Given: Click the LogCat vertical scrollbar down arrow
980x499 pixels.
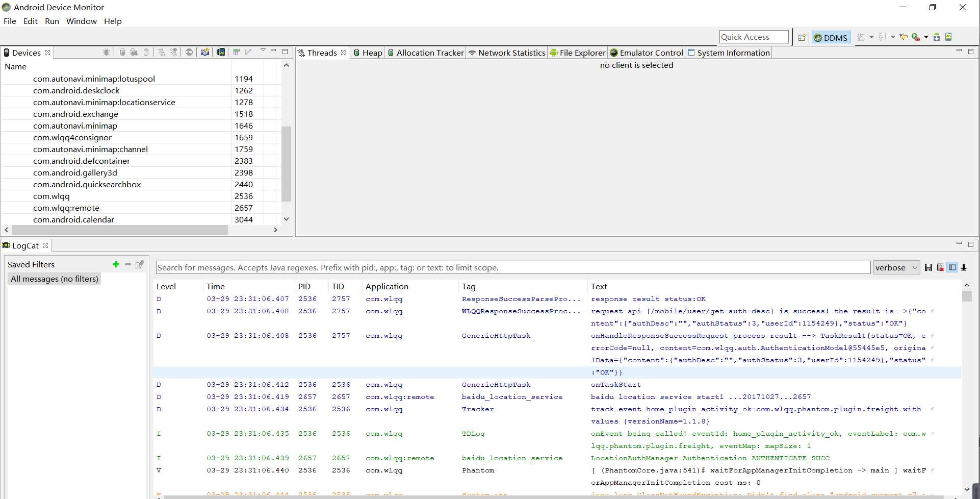Looking at the screenshot, I should (x=967, y=489).
